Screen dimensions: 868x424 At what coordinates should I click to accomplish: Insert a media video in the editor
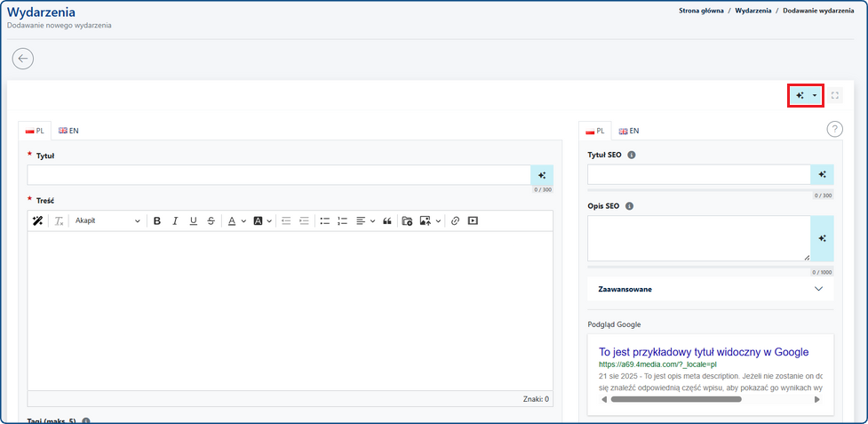[x=473, y=220]
